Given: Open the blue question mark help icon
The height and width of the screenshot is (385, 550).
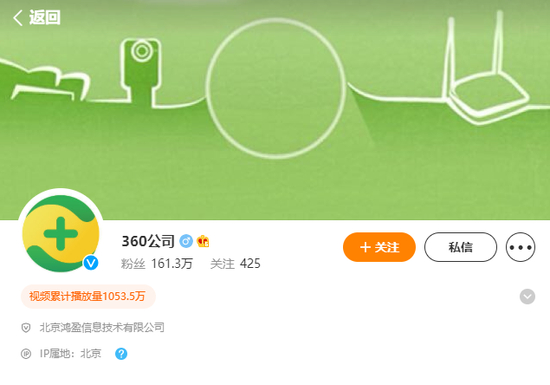Looking at the screenshot, I should 121,354.
